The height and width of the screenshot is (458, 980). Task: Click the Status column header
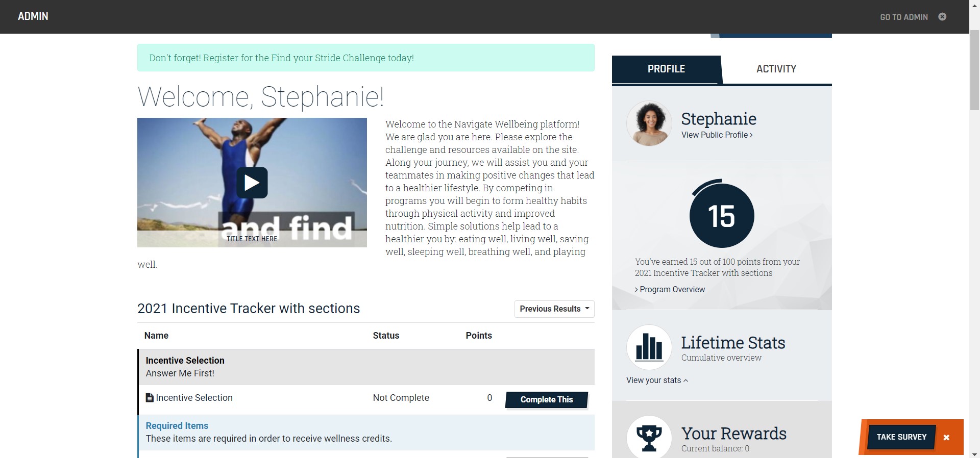[386, 336]
